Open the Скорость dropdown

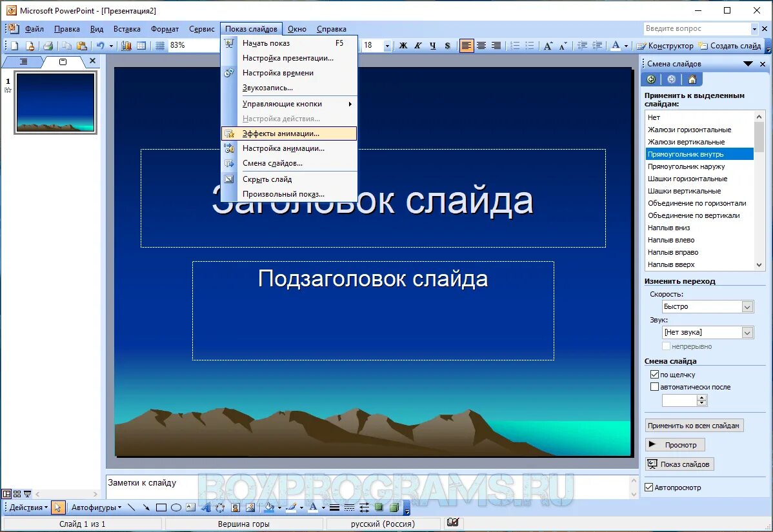pyautogui.click(x=747, y=307)
